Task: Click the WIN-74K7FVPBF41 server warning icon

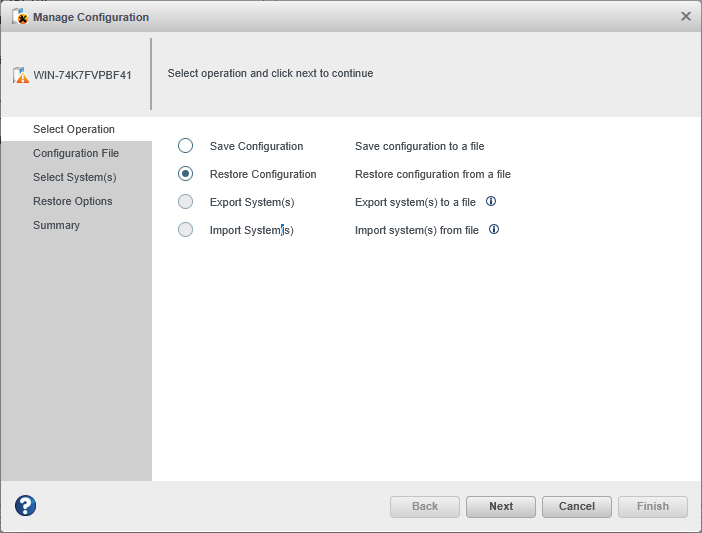Action: [21, 75]
